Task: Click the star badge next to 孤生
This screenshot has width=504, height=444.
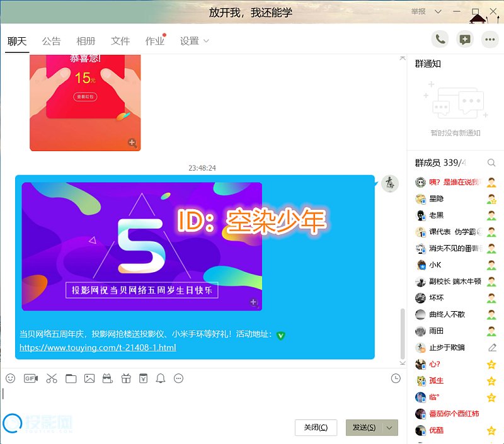Action: click(491, 381)
